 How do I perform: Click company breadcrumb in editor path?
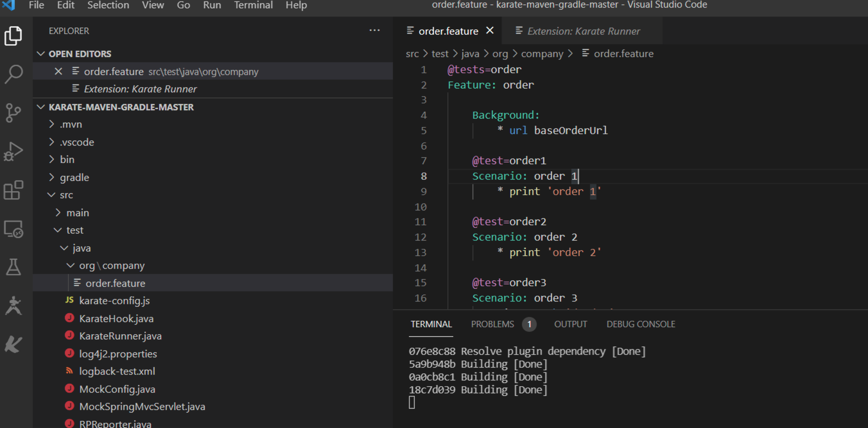pos(542,54)
